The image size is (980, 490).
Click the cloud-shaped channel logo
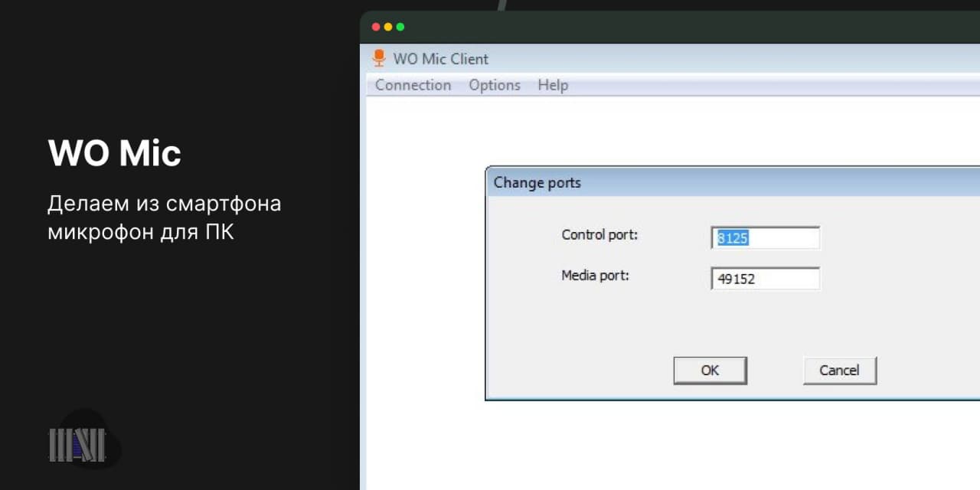click(83, 443)
